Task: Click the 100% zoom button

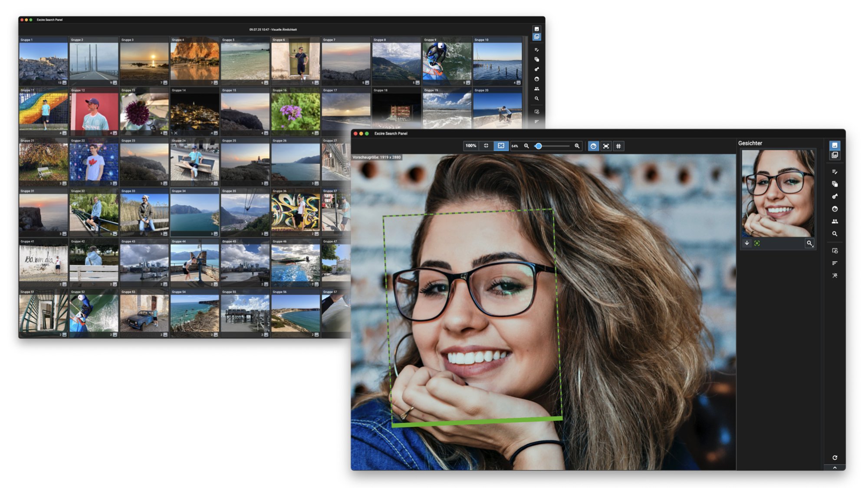Action: (x=471, y=146)
